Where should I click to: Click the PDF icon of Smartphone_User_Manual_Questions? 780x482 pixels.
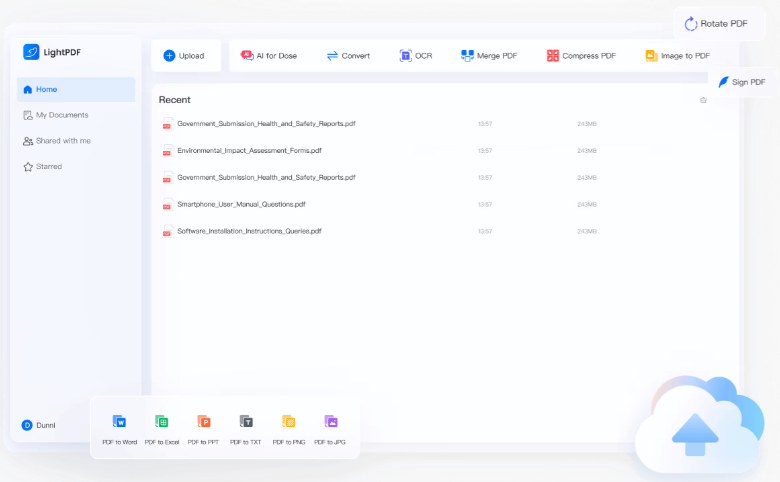click(168, 204)
